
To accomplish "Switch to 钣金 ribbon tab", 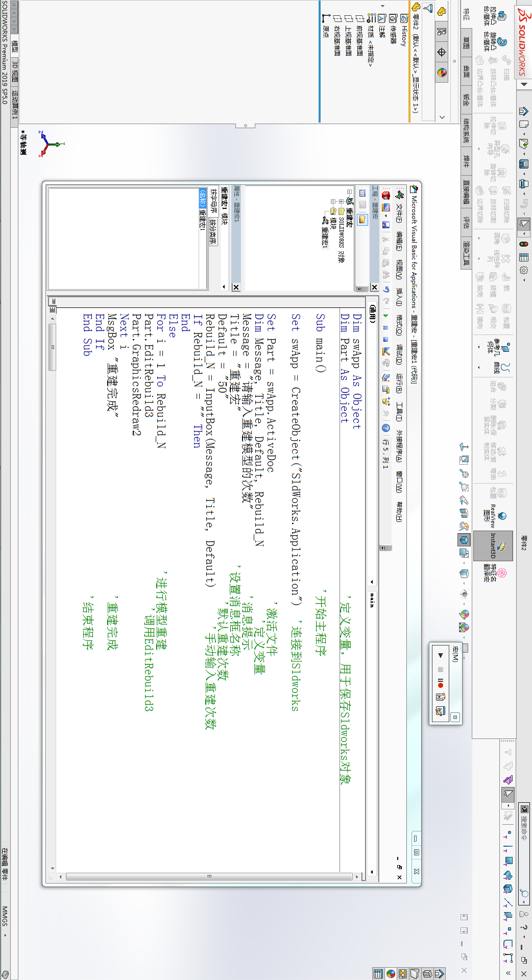I will 466,99.
